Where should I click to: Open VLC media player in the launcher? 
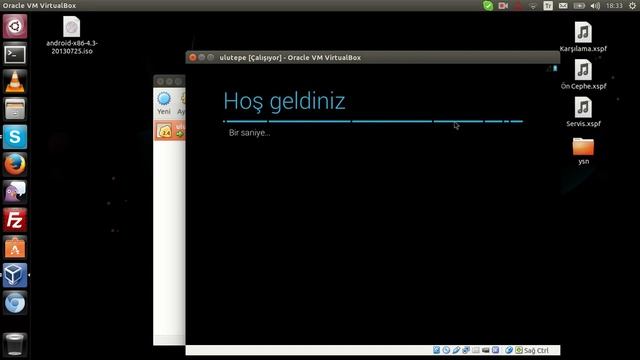15,82
